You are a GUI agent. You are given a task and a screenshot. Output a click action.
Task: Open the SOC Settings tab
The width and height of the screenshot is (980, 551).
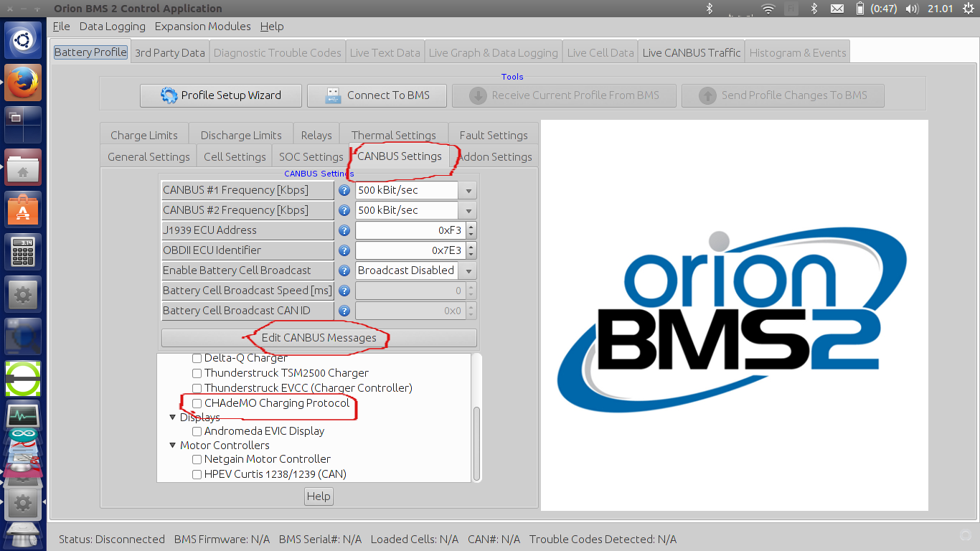pos(311,156)
